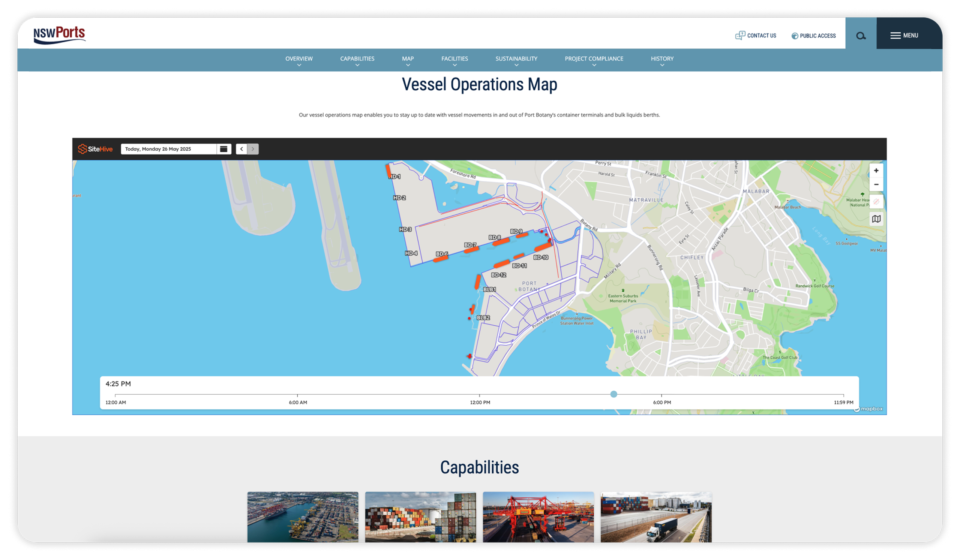This screenshot has height=560, width=960.
Task: Open the stacked containers thumbnail
Action: [421, 517]
